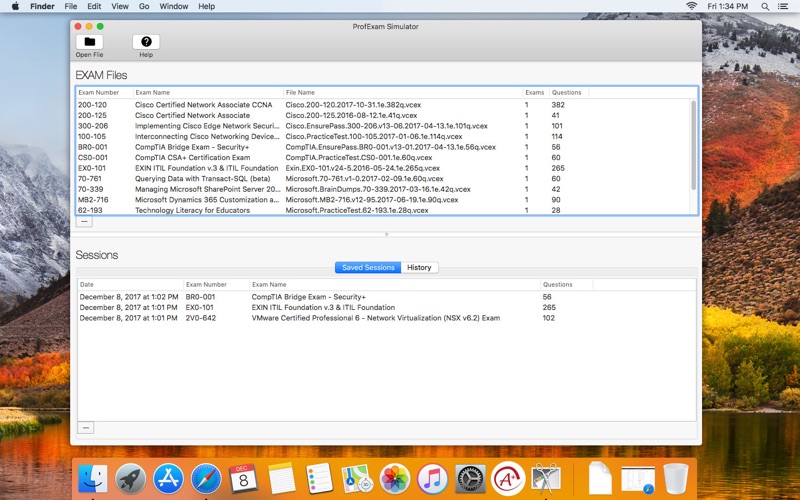
Task: Open the Edit menu
Action: click(94, 6)
